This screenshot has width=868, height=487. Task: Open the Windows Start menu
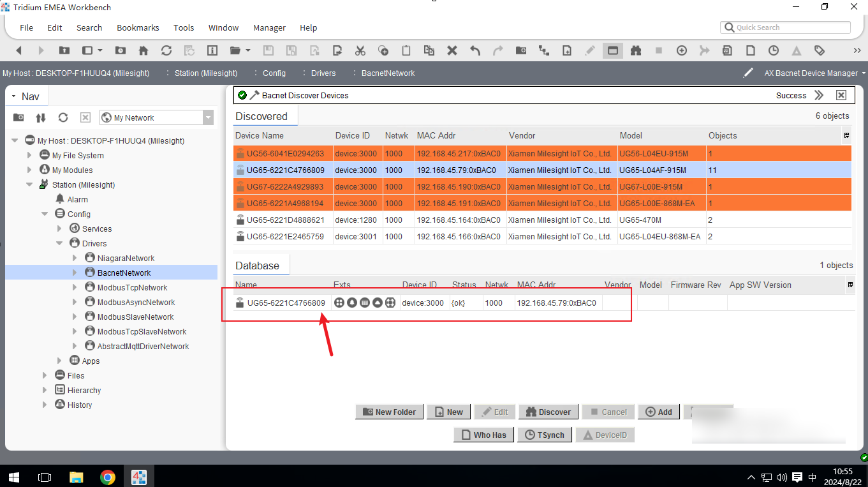13,477
